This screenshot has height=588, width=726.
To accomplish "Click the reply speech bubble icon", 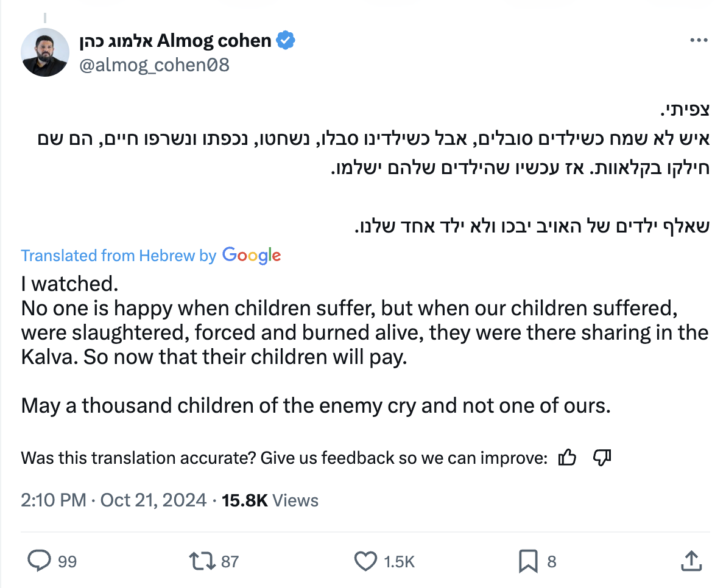I will click(x=39, y=561).
